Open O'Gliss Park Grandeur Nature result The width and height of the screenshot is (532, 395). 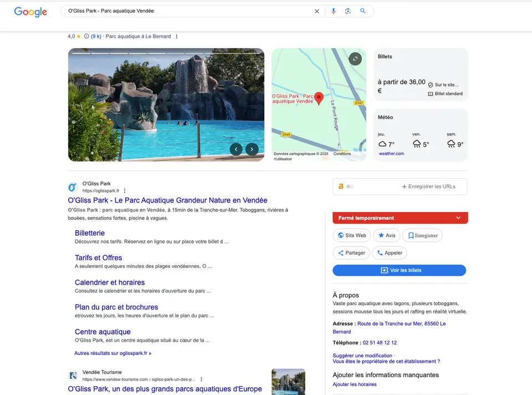pos(167,200)
